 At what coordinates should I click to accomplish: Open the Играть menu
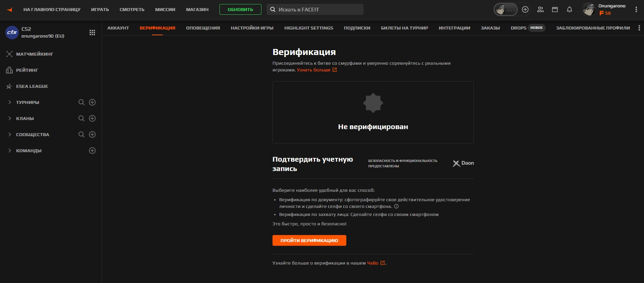point(100,9)
